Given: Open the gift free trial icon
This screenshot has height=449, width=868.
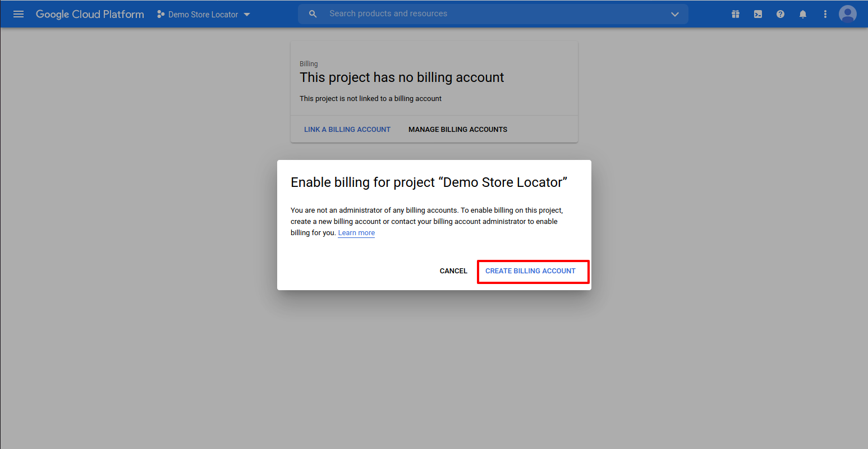Looking at the screenshot, I should [736, 14].
